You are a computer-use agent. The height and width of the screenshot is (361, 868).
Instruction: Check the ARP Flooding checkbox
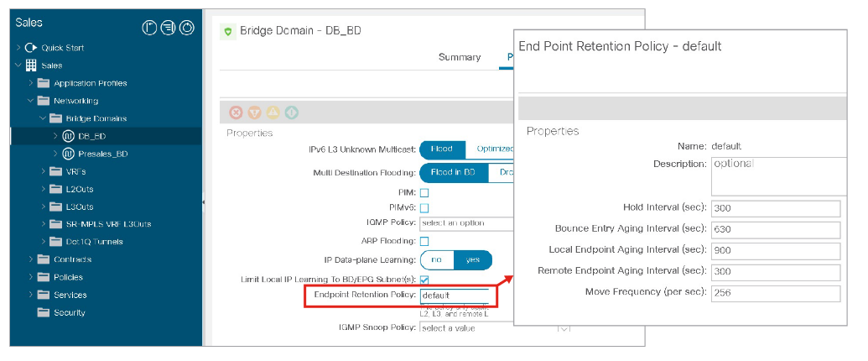point(424,242)
